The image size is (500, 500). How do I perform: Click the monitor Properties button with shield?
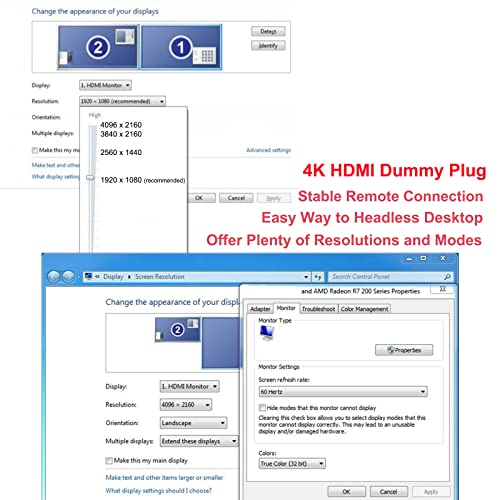pyautogui.click(x=404, y=350)
